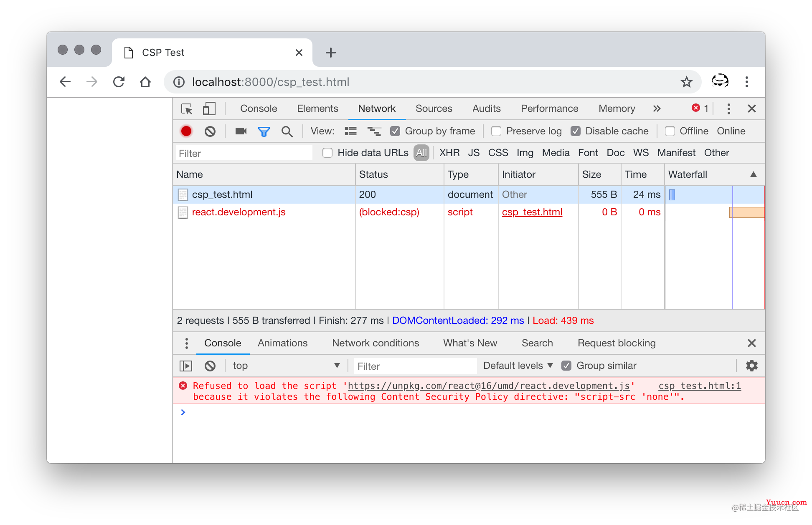Toggle the network filter funnel
812x525 pixels.
point(264,131)
